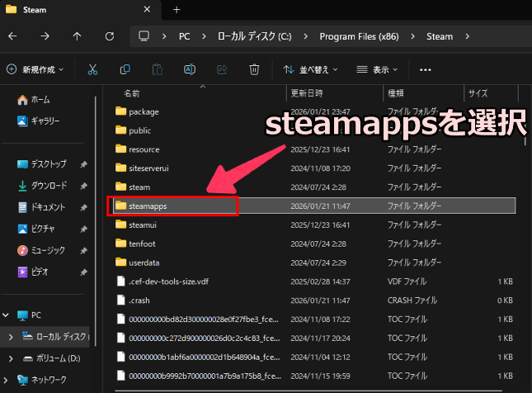The image size is (532, 393).
Task: Go up one folder with Up arrow
Action: pyautogui.click(x=77, y=36)
